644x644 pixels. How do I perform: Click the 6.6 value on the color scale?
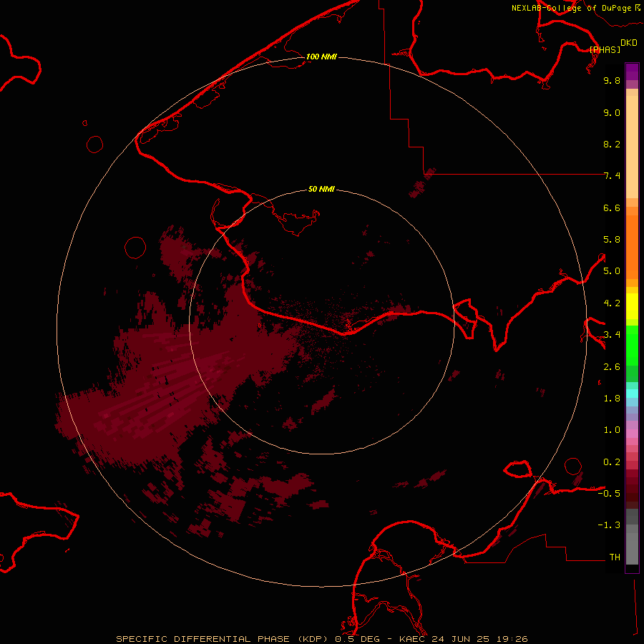[x=612, y=208]
